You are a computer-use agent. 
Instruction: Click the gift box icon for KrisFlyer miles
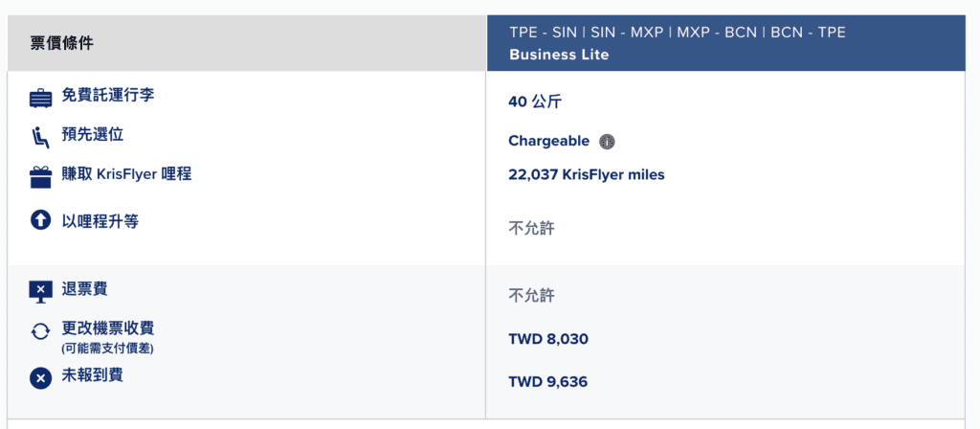(x=40, y=177)
